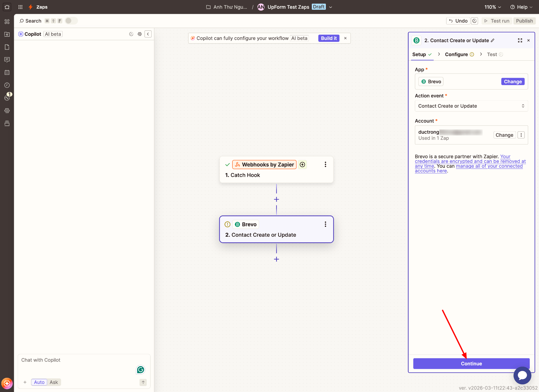Screen dimensions: 539x392
Task: Switch to the Configure tab
Action: (460, 54)
